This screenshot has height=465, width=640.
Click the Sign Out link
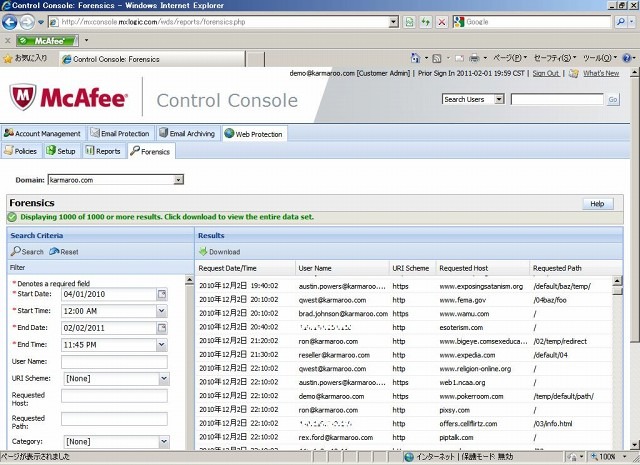pos(546,73)
